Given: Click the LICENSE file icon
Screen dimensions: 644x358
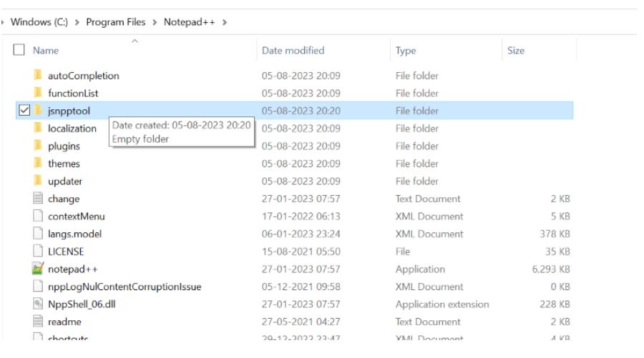Looking at the screenshot, I should pos(39,252).
